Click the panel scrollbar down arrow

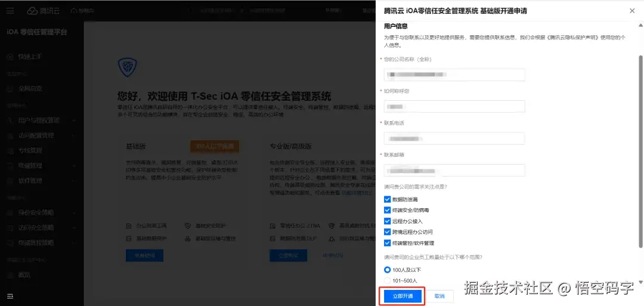pos(640,282)
